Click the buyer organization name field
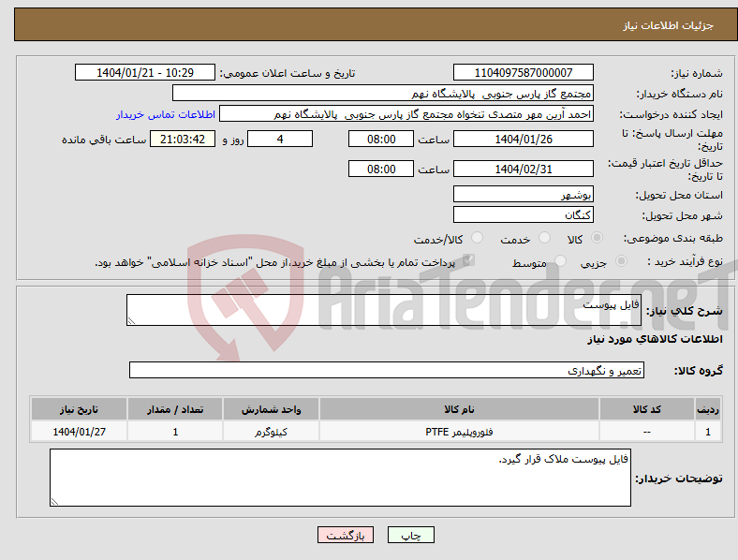This screenshot has height=560, width=738. tap(383, 93)
